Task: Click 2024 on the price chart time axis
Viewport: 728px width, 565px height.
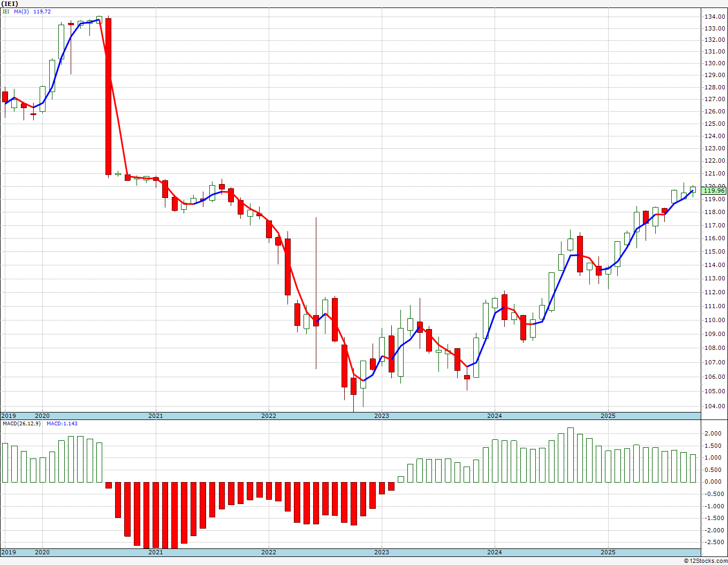Action: [x=495, y=416]
